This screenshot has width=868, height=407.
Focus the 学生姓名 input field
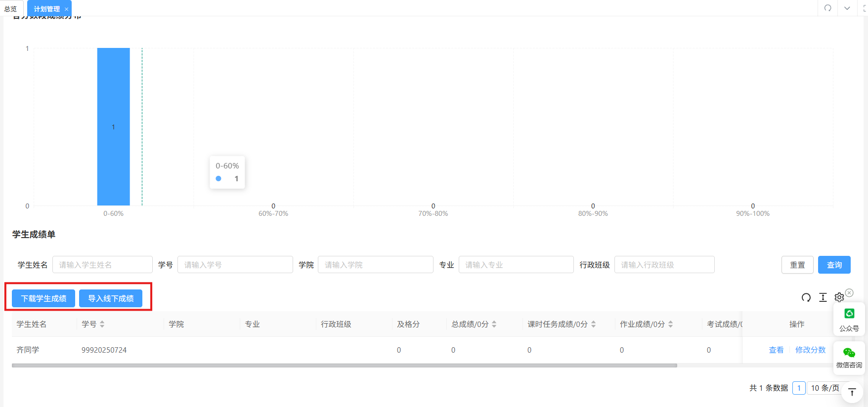pos(102,265)
